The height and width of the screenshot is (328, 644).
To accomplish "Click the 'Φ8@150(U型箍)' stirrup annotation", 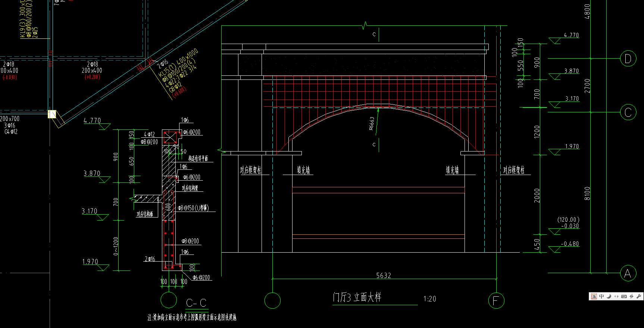I will tap(193, 208).
